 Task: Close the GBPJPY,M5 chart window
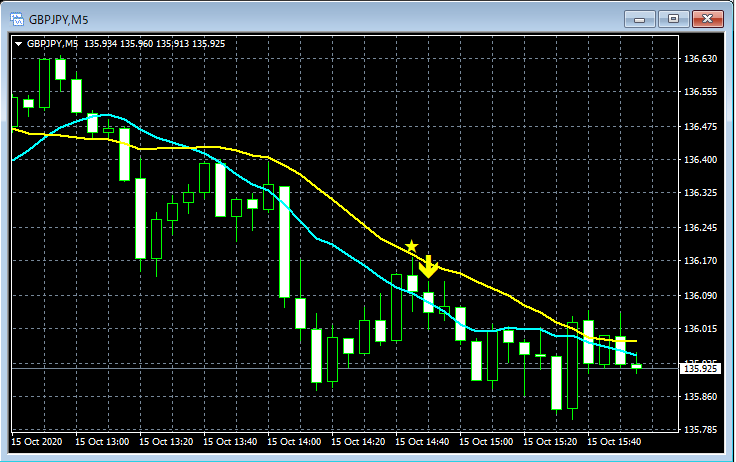coord(708,19)
